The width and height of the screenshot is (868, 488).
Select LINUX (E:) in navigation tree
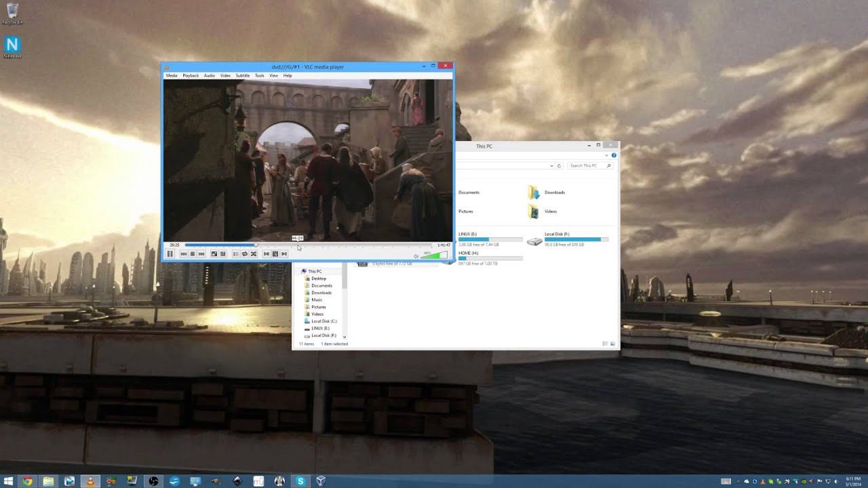coord(320,328)
